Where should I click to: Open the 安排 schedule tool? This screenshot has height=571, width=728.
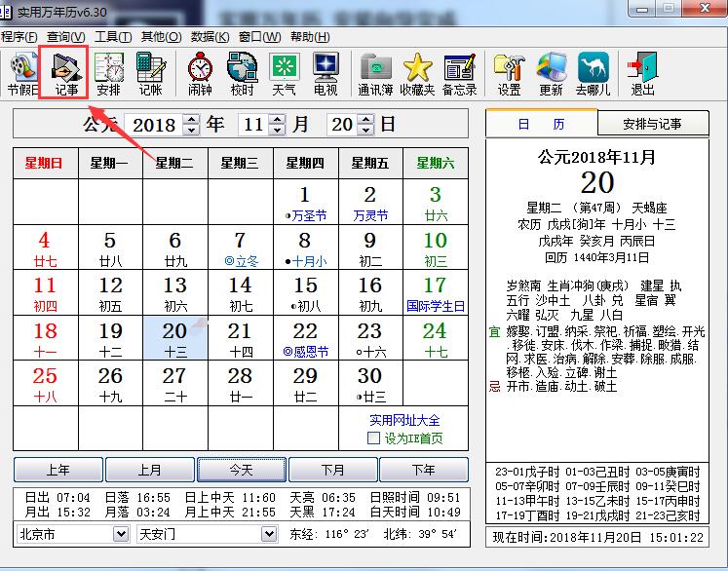(108, 74)
